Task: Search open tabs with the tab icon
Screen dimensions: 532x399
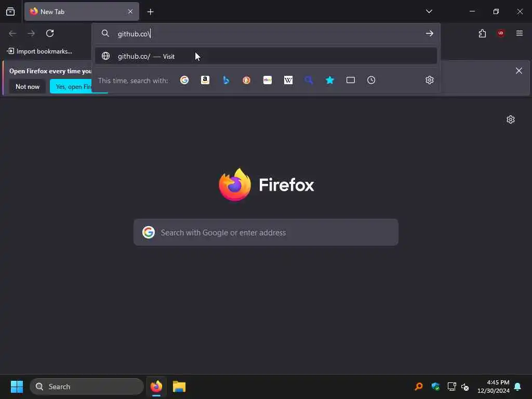Action: click(x=351, y=80)
